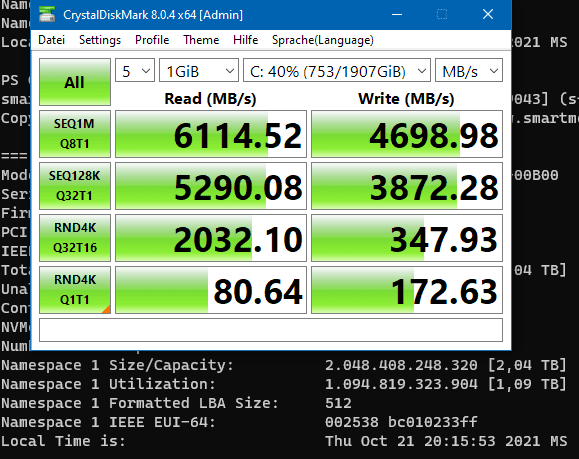Close the CrystalDiskMark window
This screenshot has height=459, width=579.
pyautogui.click(x=488, y=14)
